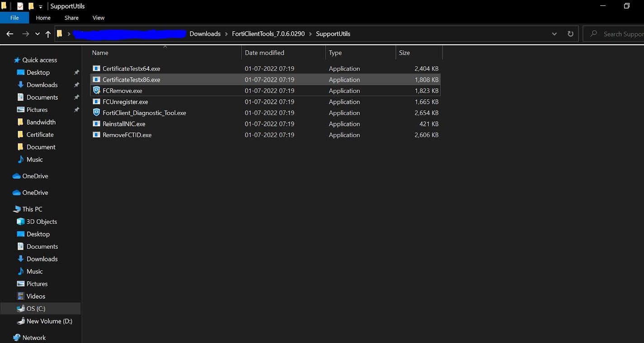This screenshot has width=644, height=343.
Task: Select the RemoveFCTID.exe file icon
Action: click(96, 135)
